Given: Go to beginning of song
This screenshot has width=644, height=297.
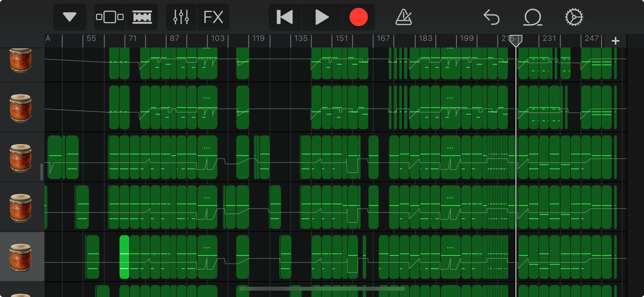Looking at the screenshot, I should (285, 17).
